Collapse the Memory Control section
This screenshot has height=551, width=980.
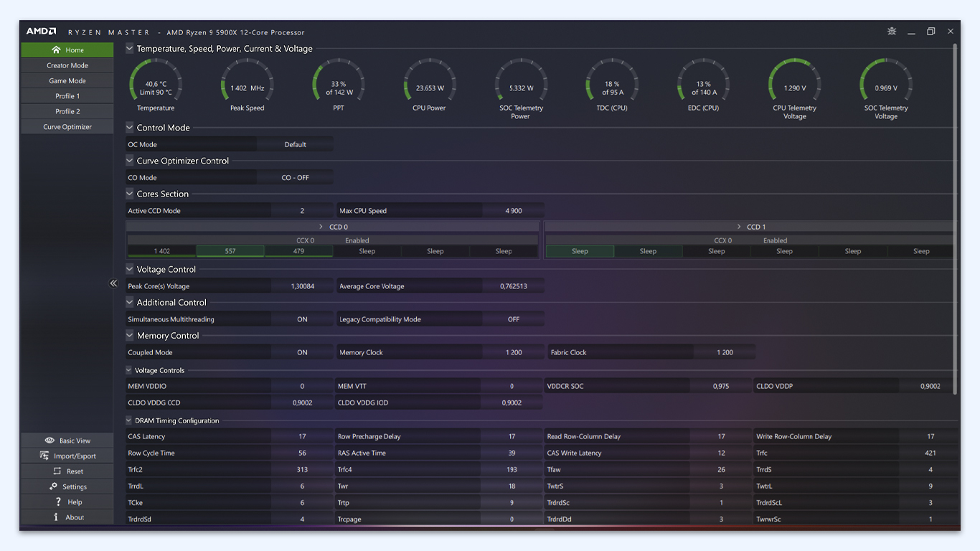[130, 335]
